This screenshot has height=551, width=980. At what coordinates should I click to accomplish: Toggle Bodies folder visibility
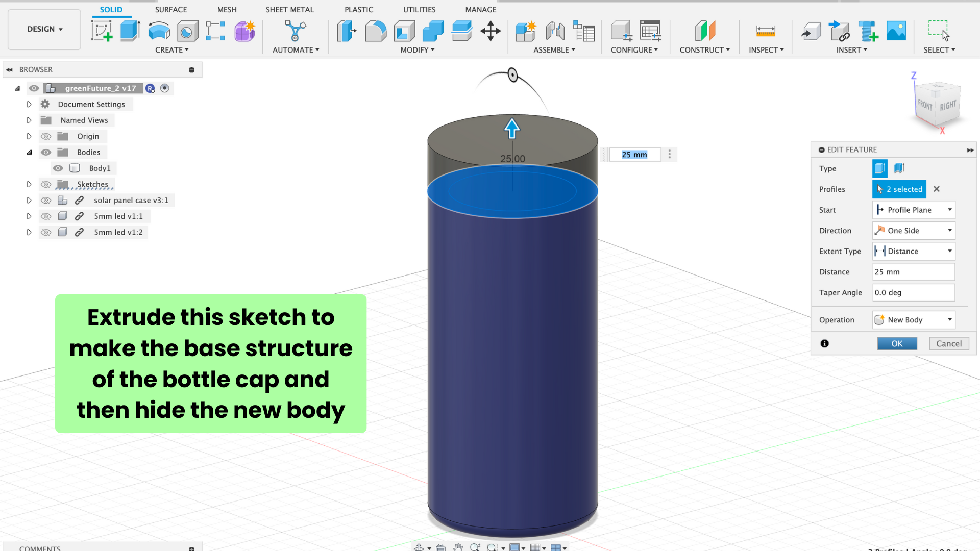(x=46, y=152)
